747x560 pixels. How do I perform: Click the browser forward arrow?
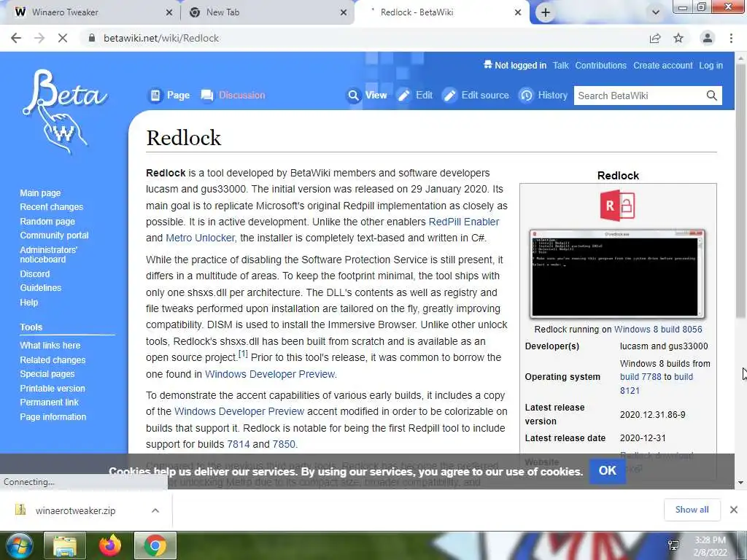pos(39,38)
